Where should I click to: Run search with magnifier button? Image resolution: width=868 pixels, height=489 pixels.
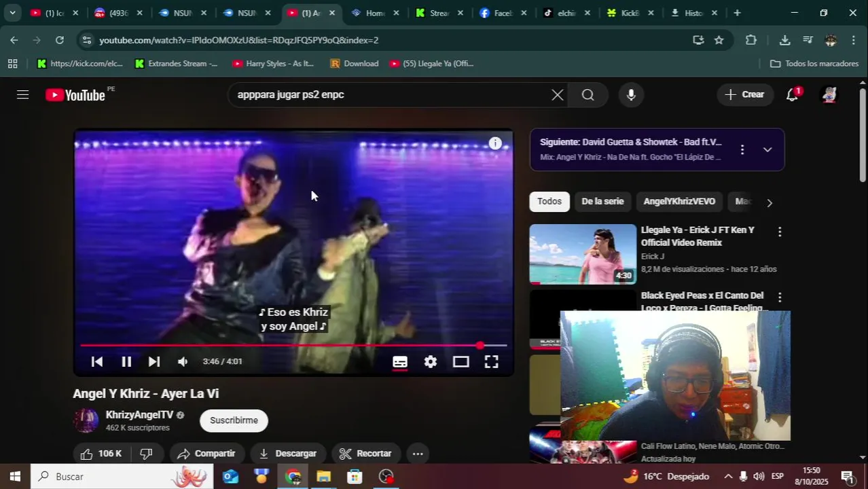(588, 95)
